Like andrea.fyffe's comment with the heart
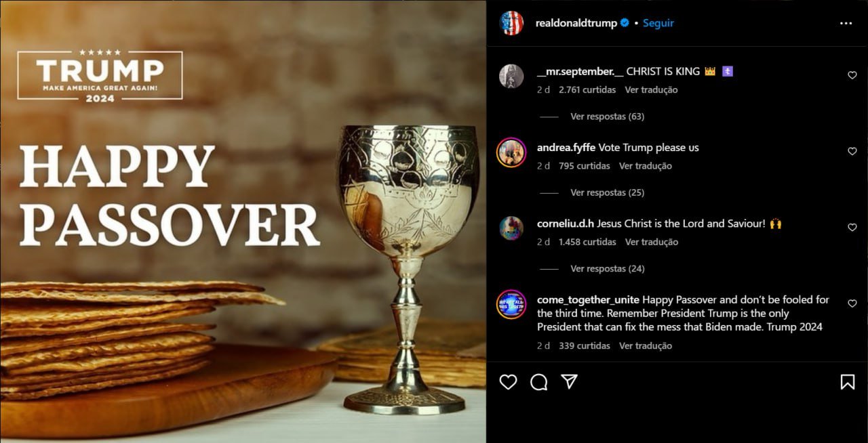868x443 pixels. (x=852, y=151)
